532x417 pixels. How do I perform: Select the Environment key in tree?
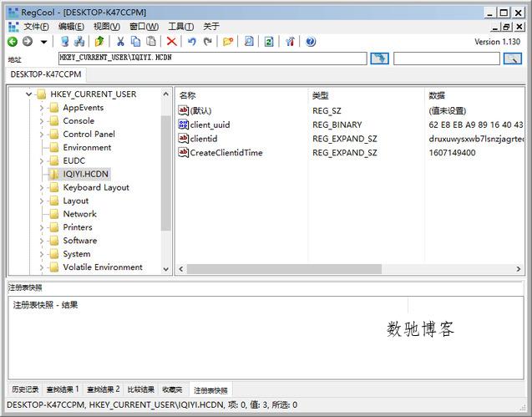(x=87, y=148)
